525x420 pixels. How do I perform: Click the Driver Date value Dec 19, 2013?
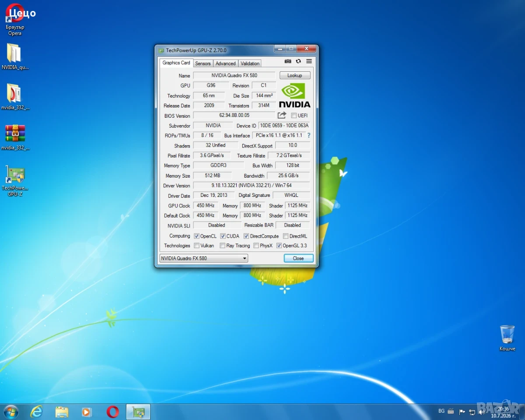214,195
